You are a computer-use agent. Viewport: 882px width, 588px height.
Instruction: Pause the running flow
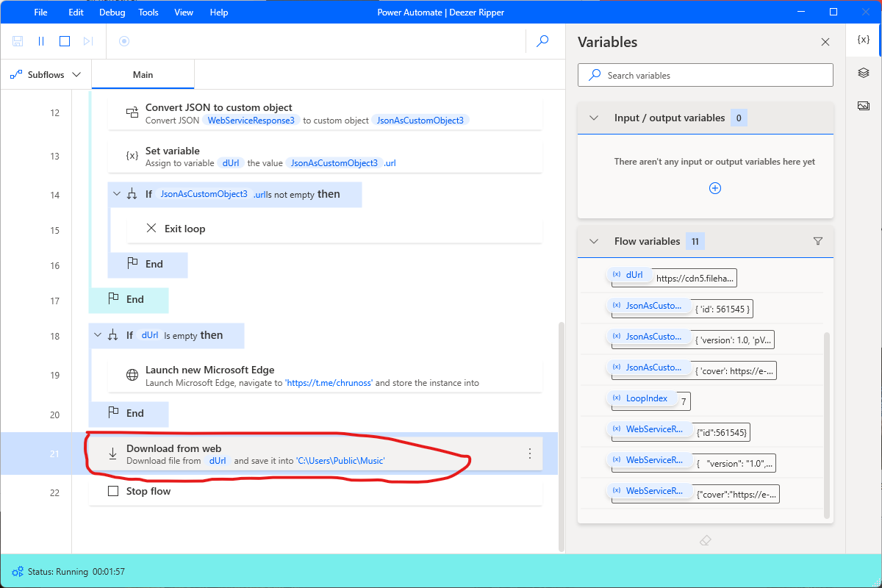click(40, 40)
